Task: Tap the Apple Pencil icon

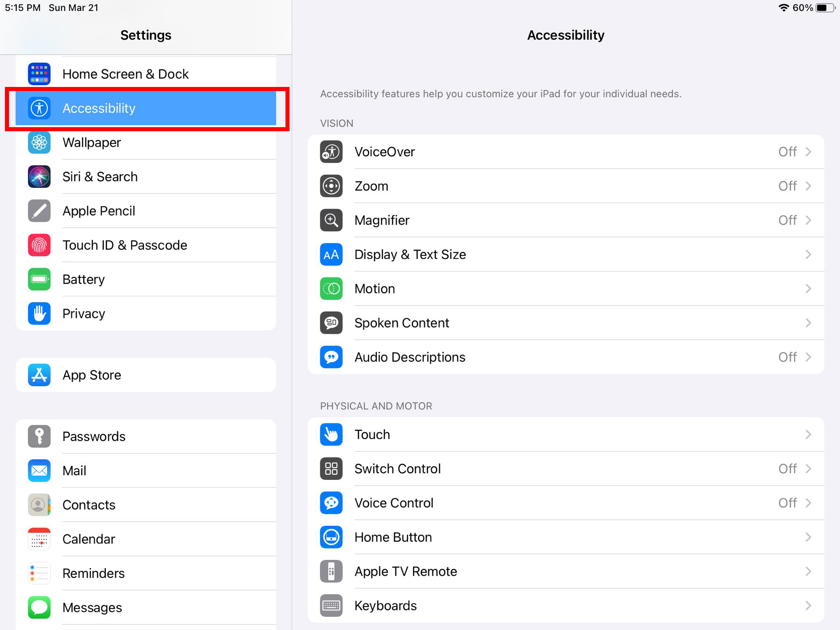Action: click(39, 211)
